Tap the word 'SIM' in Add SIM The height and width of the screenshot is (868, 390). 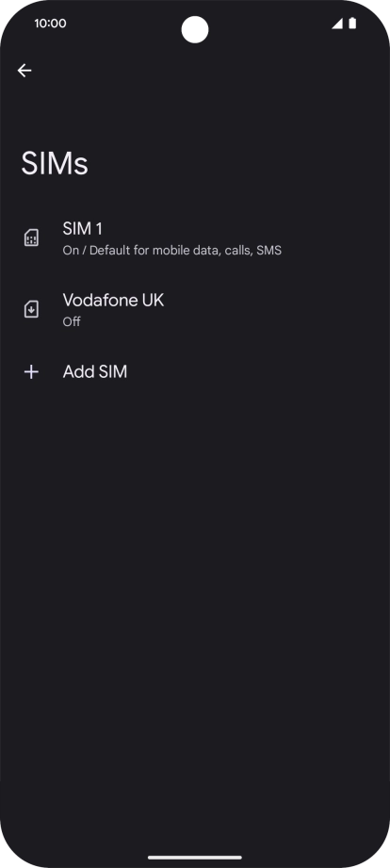click(x=113, y=371)
